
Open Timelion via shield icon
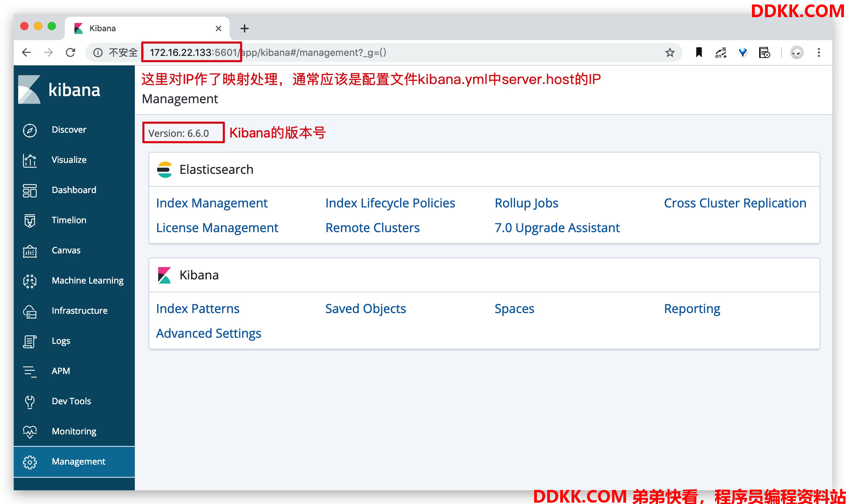click(x=30, y=221)
